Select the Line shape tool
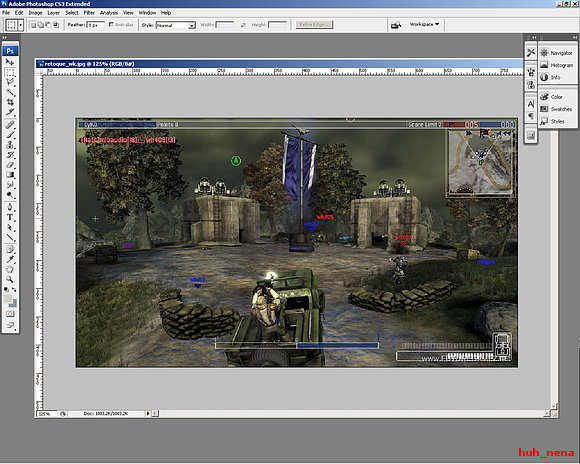Viewport: 580px width, 464px height. point(10,237)
